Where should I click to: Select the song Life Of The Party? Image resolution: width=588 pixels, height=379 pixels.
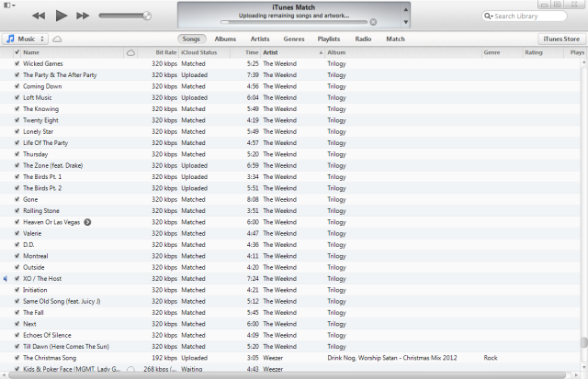(45, 142)
